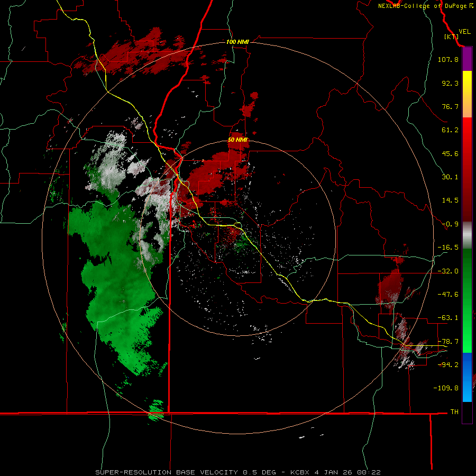Pick the blue segment of the color bar
The height and width of the screenshot is (476, 476).
pos(467,377)
